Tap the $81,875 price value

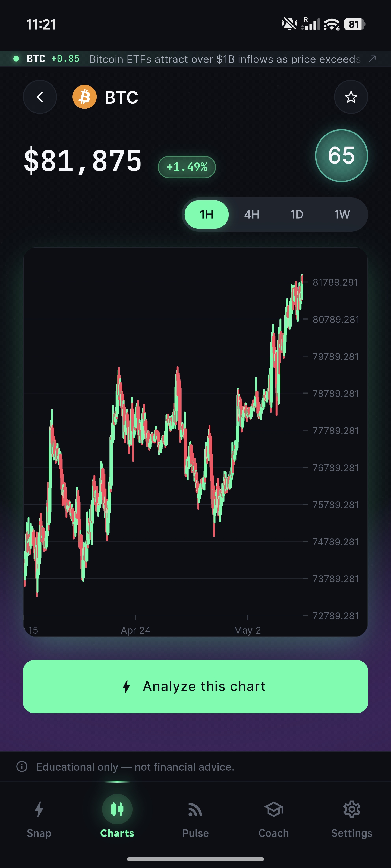click(83, 161)
